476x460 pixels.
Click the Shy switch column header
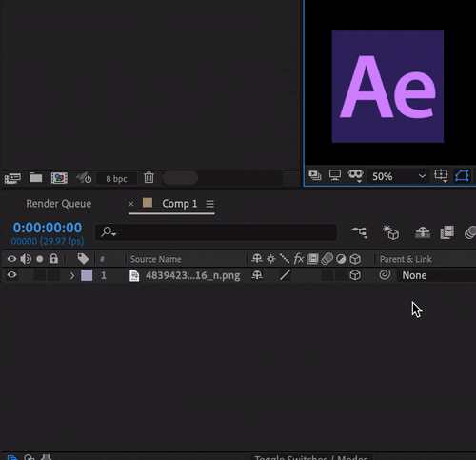[x=257, y=259]
